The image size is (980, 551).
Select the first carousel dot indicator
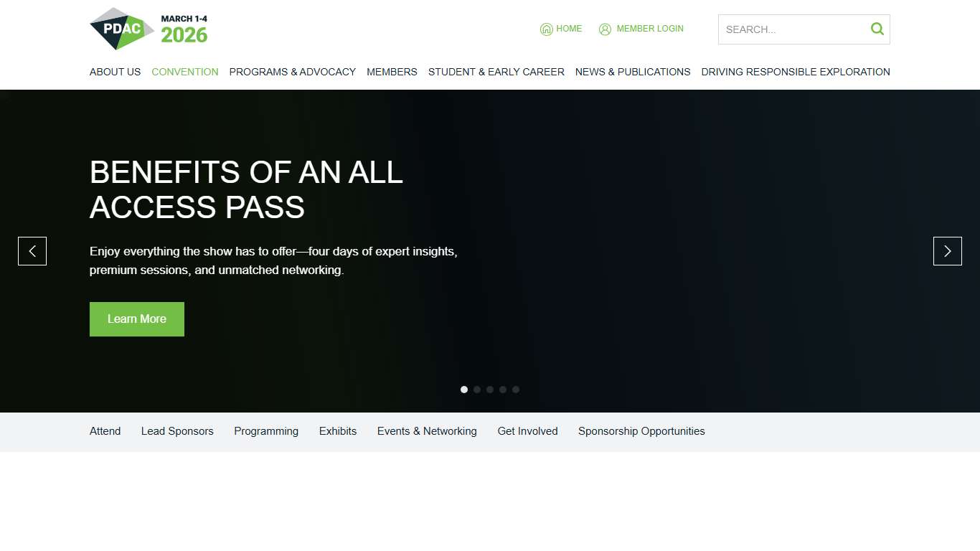[x=464, y=390]
